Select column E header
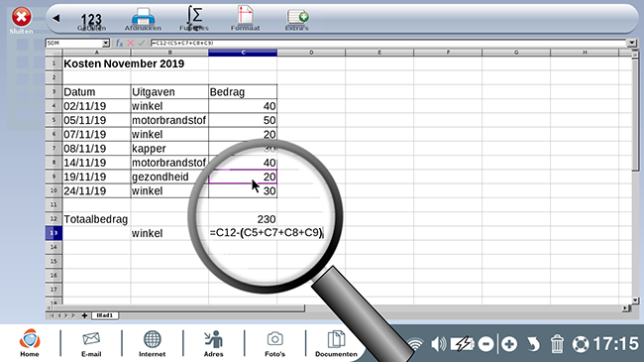This screenshot has width=644, height=362. click(x=379, y=53)
